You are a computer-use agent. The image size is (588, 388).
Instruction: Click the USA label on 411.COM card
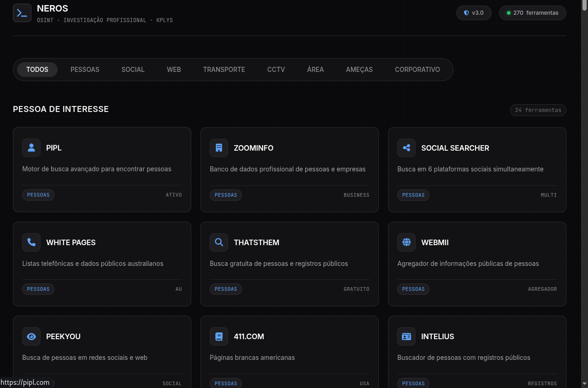(x=365, y=383)
